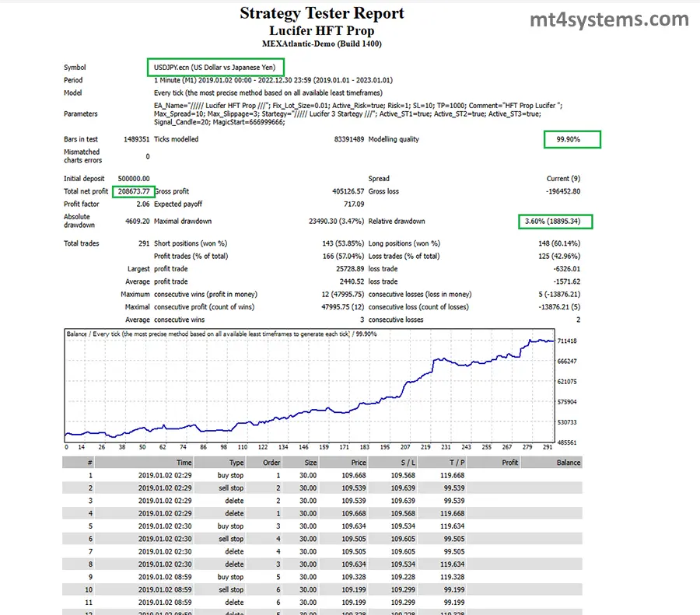Click the Balance column header
This screenshot has width=700, height=615.
click(568, 462)
